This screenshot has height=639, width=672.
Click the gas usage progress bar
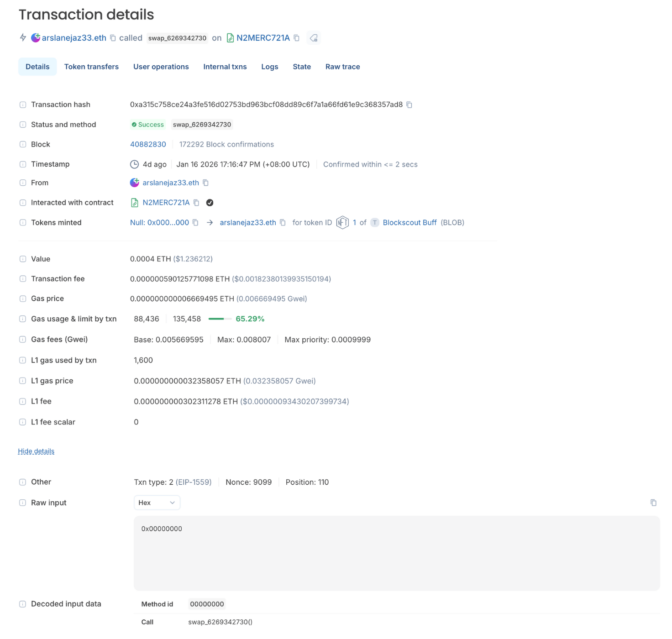[x=220, y=319]
